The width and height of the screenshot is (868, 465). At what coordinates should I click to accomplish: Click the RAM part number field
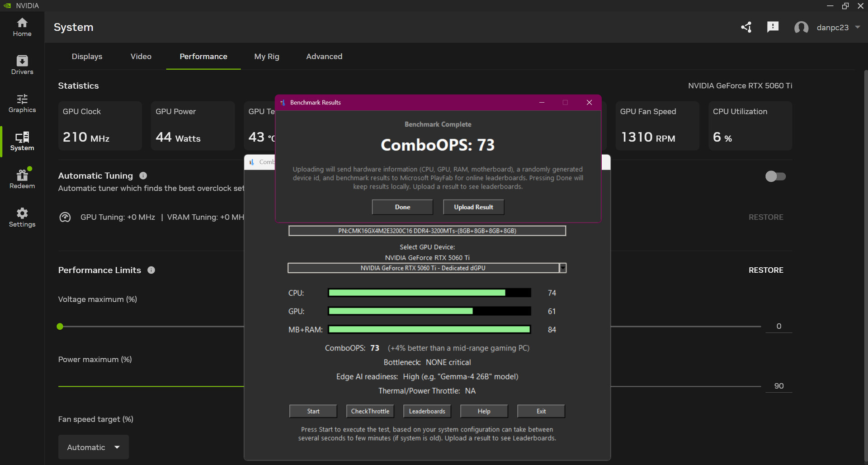click(x=427, y=231)
